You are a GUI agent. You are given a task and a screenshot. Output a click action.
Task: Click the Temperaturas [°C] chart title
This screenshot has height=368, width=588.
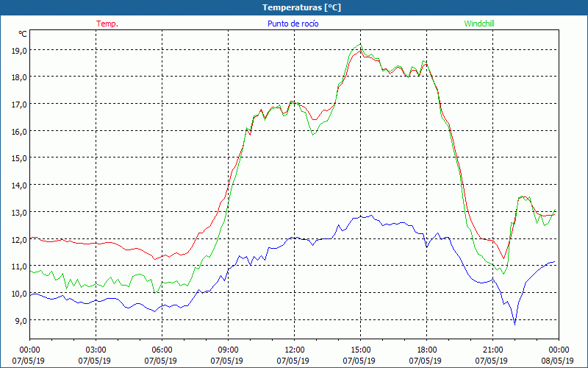301,7
